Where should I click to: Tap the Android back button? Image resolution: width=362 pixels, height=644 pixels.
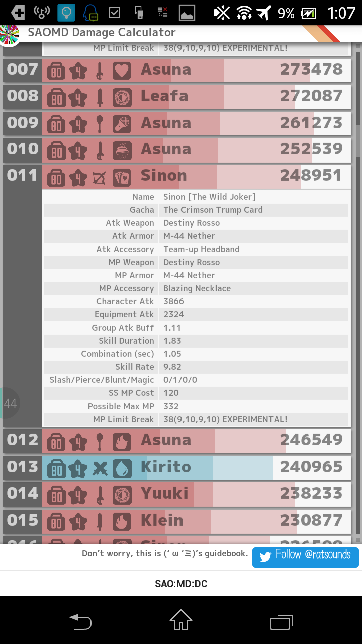80,622
